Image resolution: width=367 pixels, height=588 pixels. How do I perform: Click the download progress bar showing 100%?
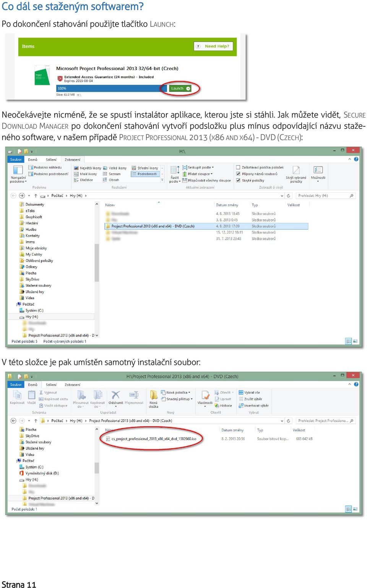point(112,88)
